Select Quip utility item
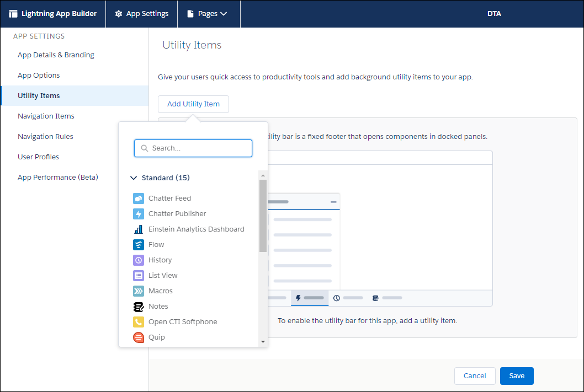Image resolution: width=584 pixels, height=392 pixels. click(156, 337)
